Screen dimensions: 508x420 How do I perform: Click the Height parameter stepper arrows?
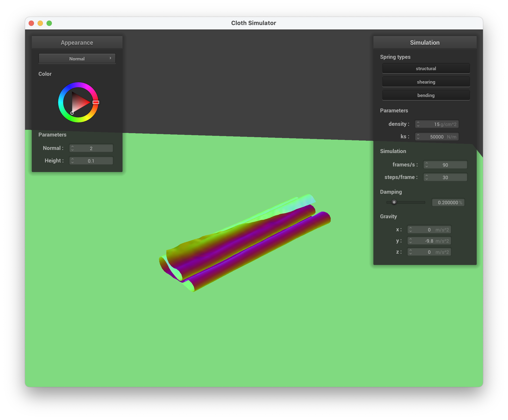coord(73,161)
